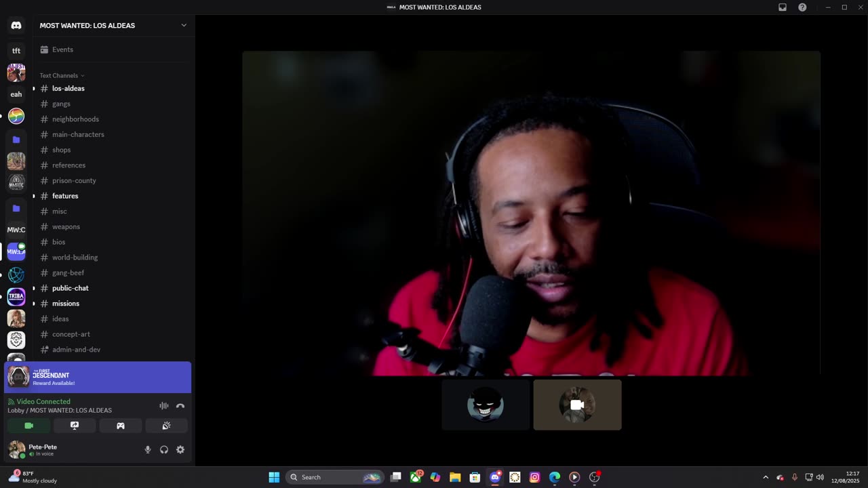Open the blue globe server icon
This screenshot has height=488, width=868.
point(16,274)
